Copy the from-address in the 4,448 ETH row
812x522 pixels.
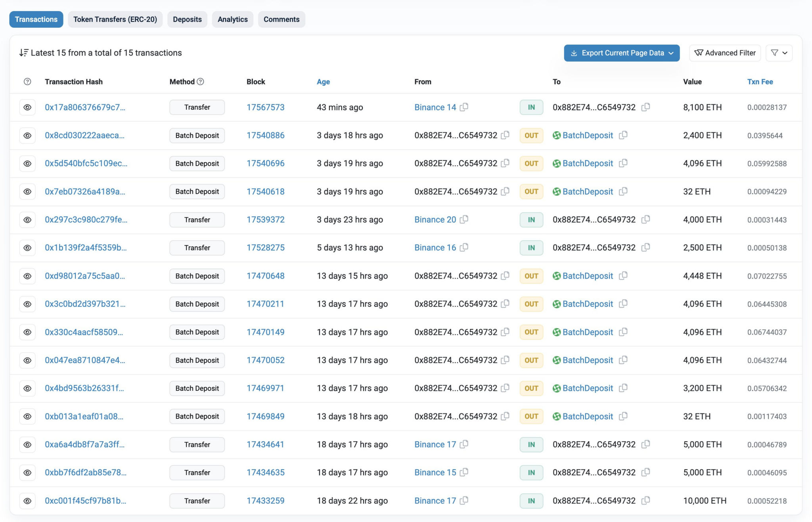coord(505,275)
